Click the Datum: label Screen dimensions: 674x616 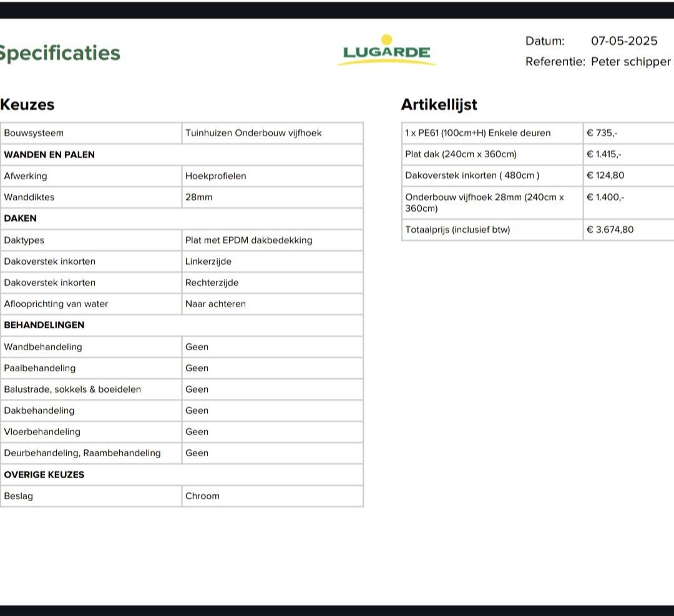coord(545,41)
